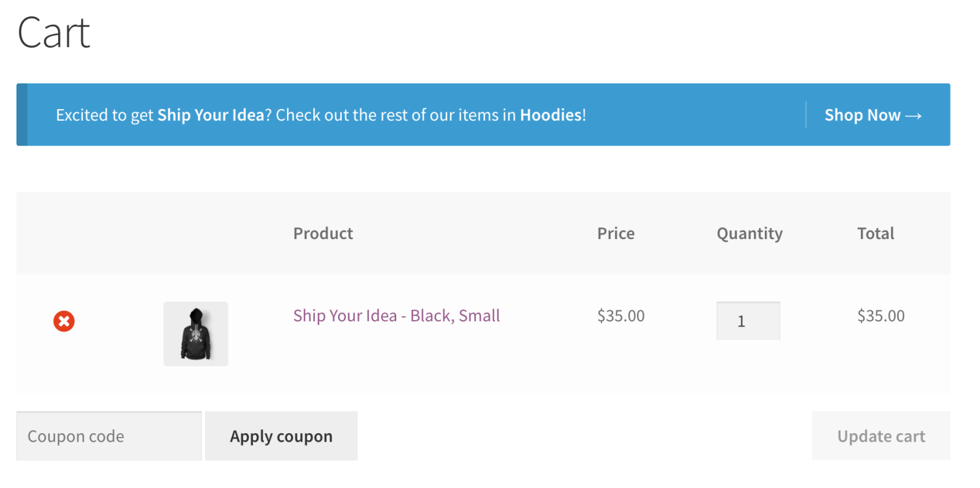
Task: Open the Ship Your Idea product page
Action: pyautogui.click(x=396, y=316)
